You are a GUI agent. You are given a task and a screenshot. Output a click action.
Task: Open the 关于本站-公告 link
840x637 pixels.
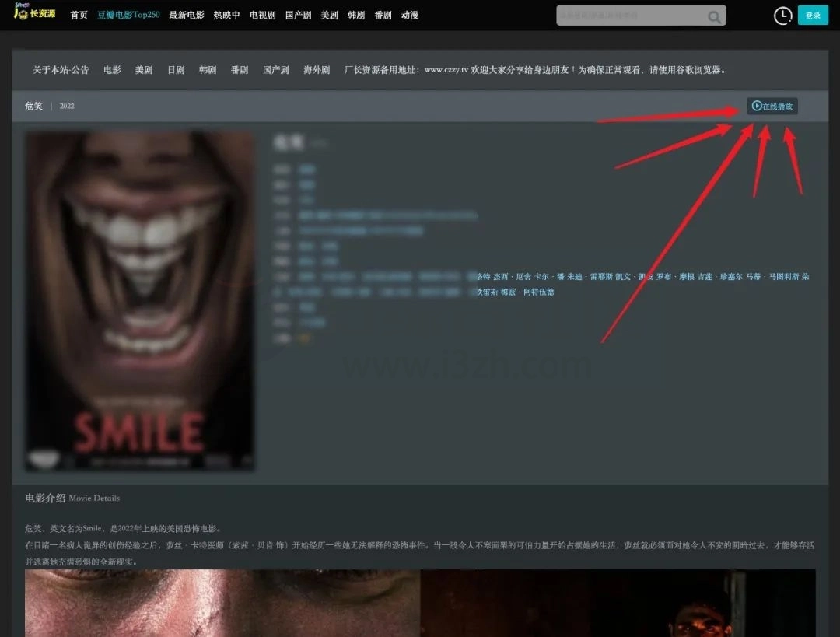coord(61,70)
